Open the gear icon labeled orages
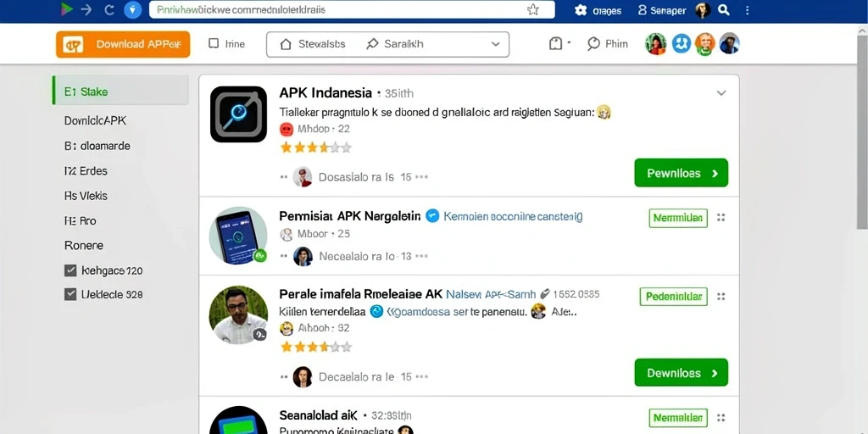Image resolution: width=868 pixels, height=434 pixels. pos(598,10)
